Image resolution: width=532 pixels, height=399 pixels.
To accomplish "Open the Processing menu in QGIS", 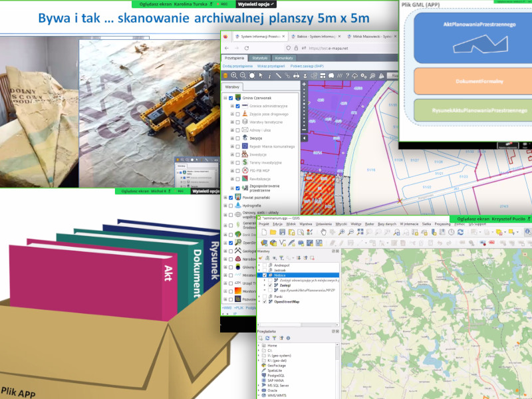I will (x=442, y=224).
